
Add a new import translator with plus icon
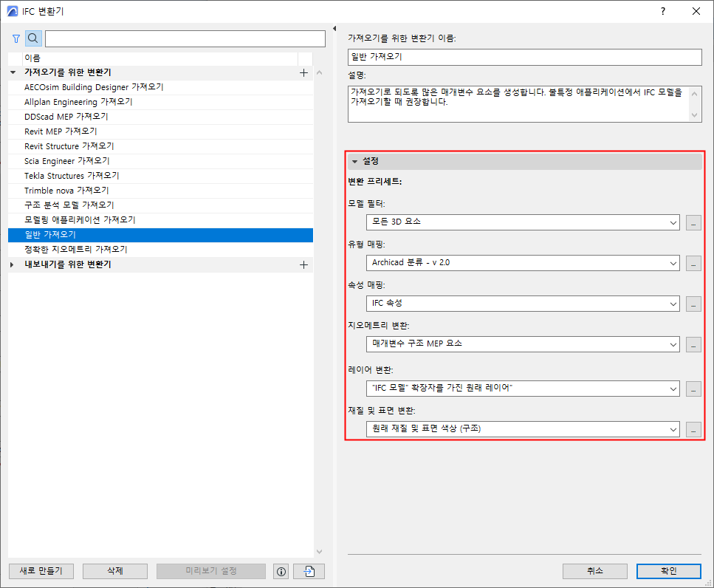click(303, 72)
